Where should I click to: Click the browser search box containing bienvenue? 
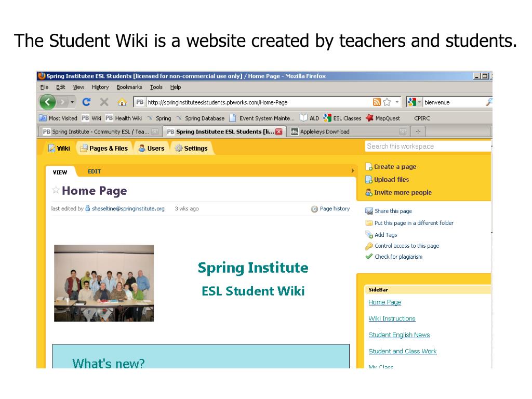click(x=454, y=102)
